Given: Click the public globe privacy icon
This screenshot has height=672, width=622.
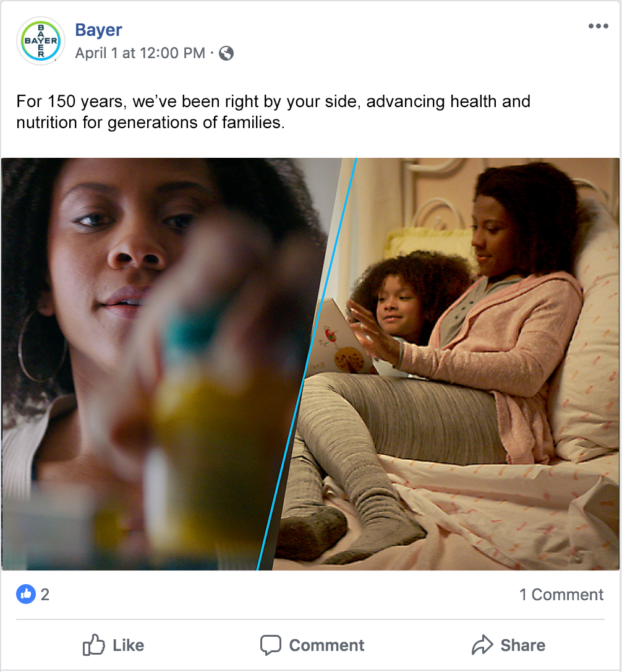Looking at the screenshot, I should tap(226, 53).
